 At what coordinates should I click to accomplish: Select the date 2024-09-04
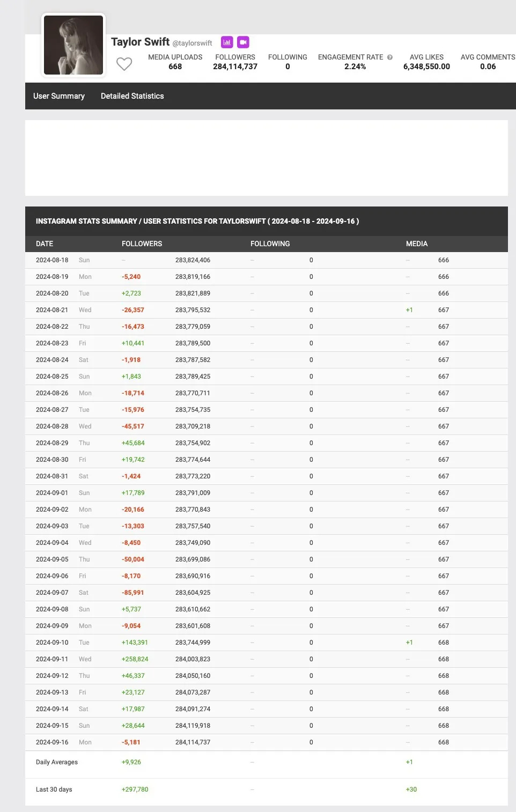tap(52, 543)
